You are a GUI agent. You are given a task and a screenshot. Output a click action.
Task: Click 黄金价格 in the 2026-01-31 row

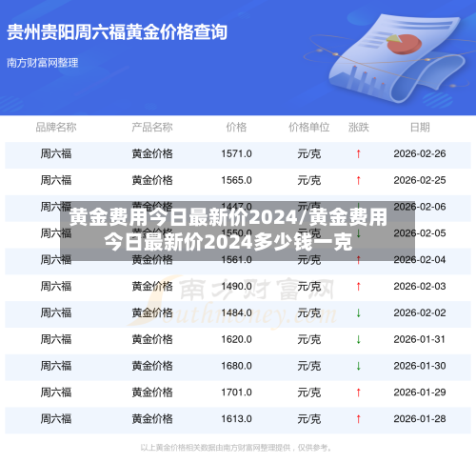coord(152,339)
